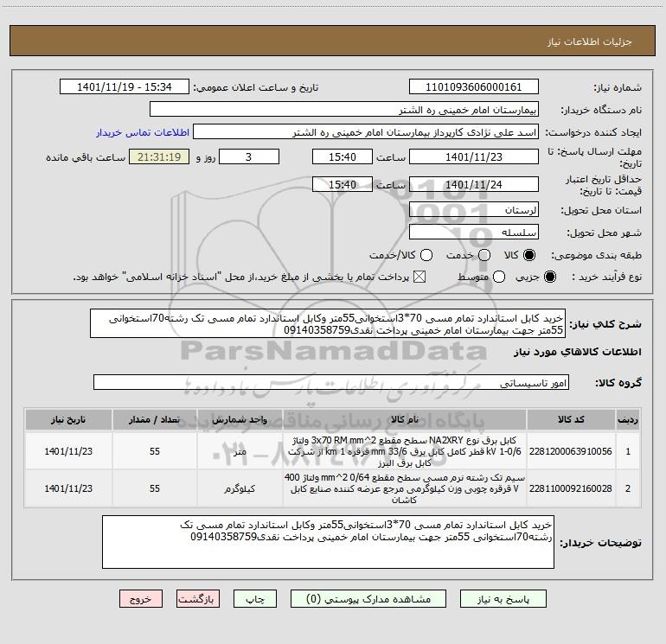Click the پاسخ به نیاز button
This screenshot has height=644, width=666.
(x=503, y=598)
